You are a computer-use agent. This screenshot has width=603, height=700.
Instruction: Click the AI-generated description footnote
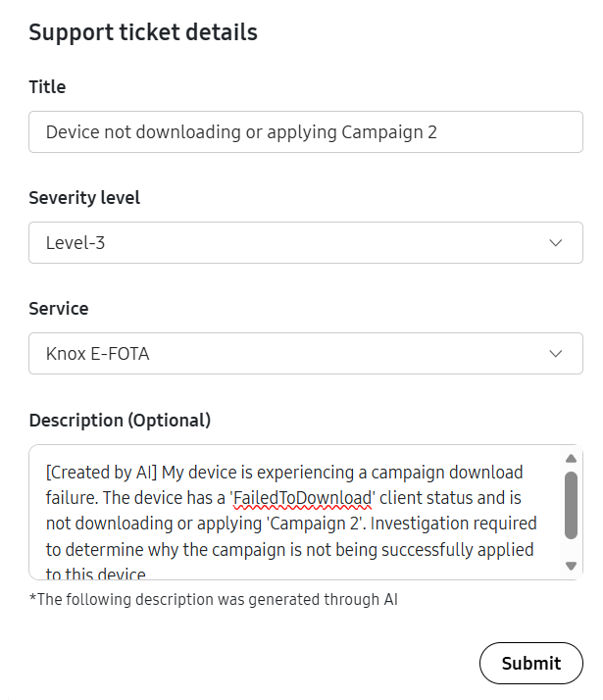214,599
